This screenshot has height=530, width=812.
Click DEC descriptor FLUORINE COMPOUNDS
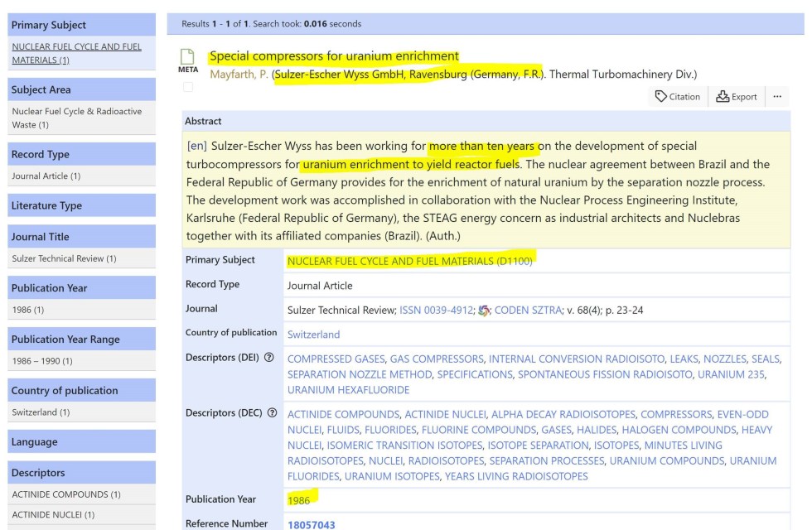pyautogui.click(x=479, y=430)
